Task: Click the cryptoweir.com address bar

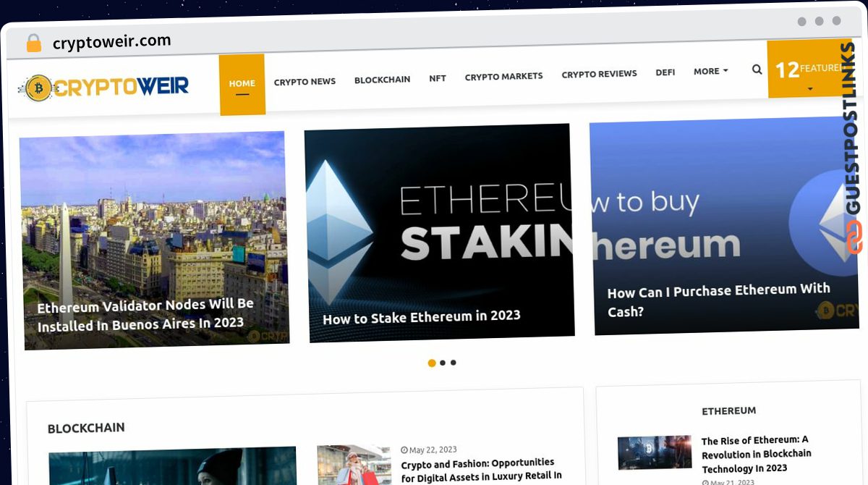Action: point(112,42)
